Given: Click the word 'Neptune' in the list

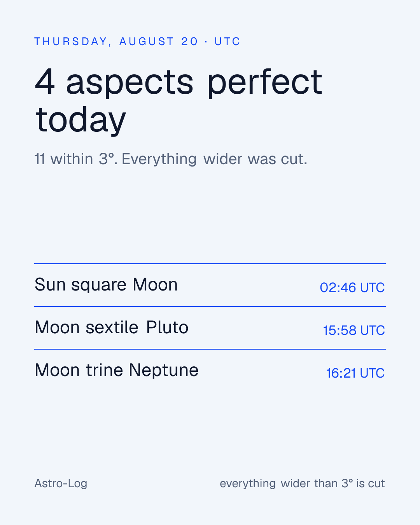Looking at the screenshot, I should coord(164,371).
